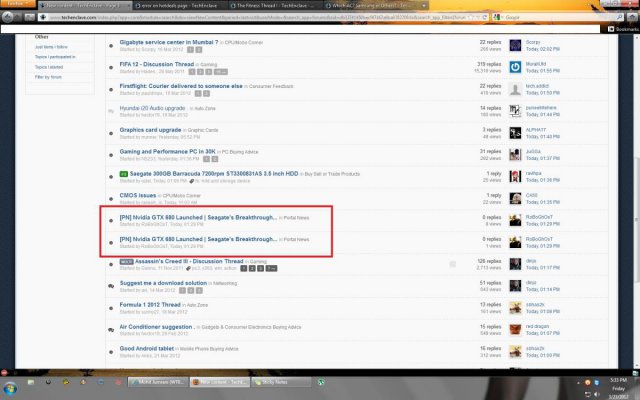Open 'Gaming and Performance PC in 30K' thread
Screen dimensions: 640x400
tap(167, 151)
